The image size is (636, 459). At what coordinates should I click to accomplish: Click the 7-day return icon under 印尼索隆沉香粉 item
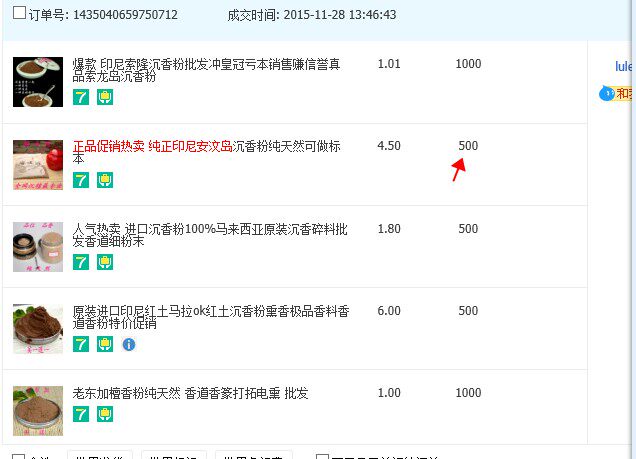pyautogui.click(x=81, y=97)
